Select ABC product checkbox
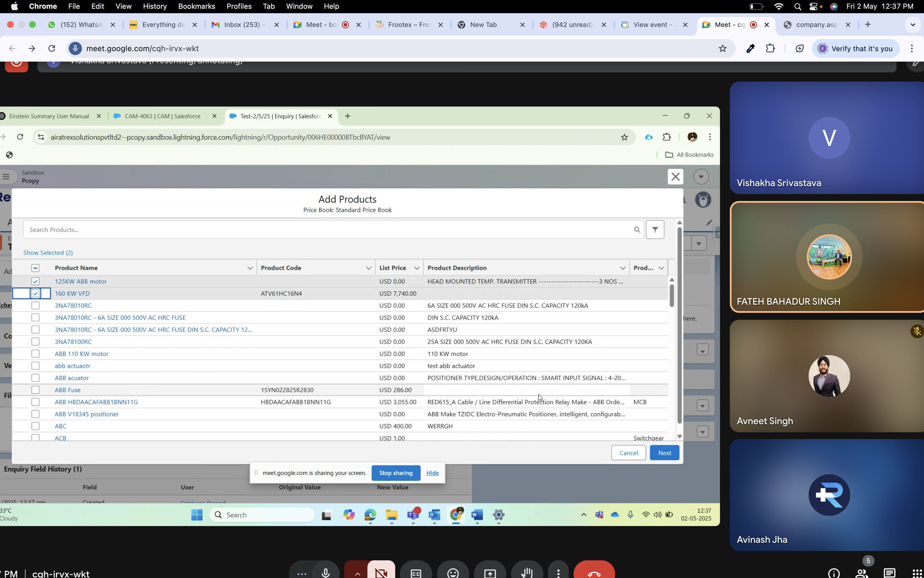924x578 pixels. pos(35,426)
